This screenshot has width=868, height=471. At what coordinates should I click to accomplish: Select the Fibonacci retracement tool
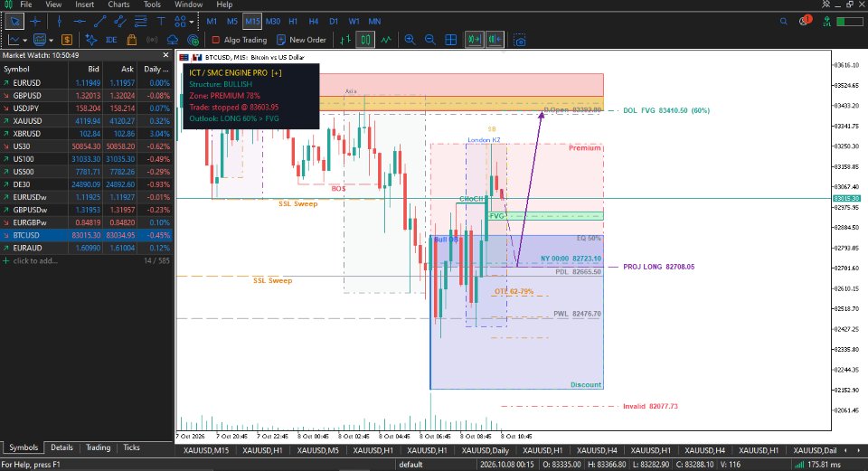(x=141, y=22)
